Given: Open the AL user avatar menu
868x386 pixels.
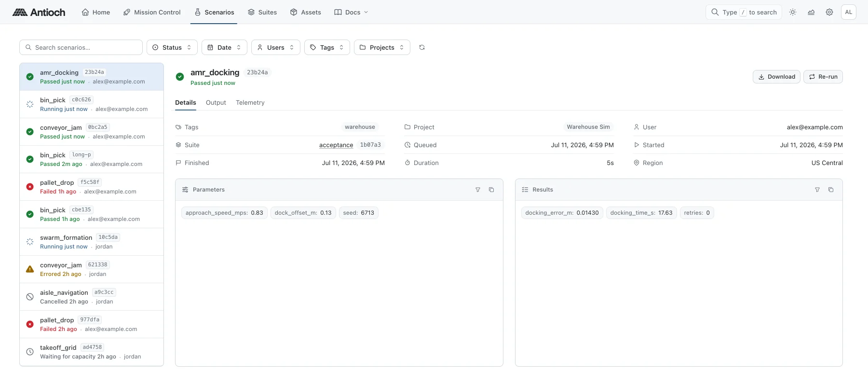Looking at the screenshot, I should 849,12.
